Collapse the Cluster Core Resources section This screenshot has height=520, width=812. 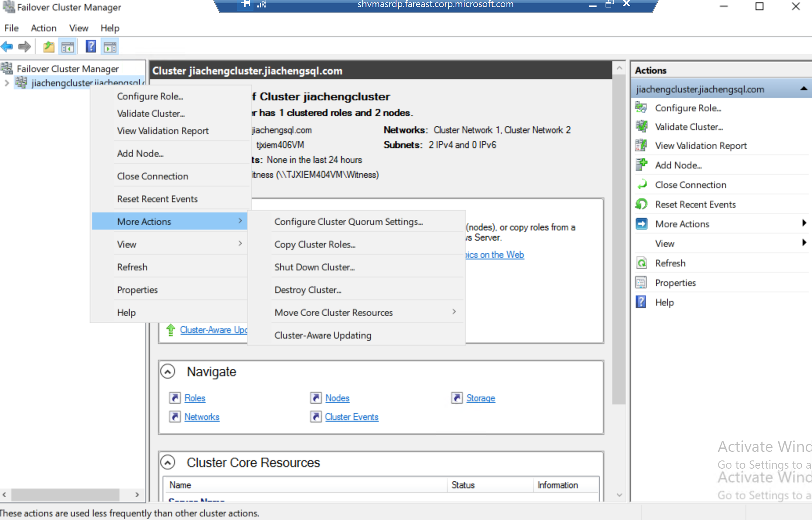point(168,462)
